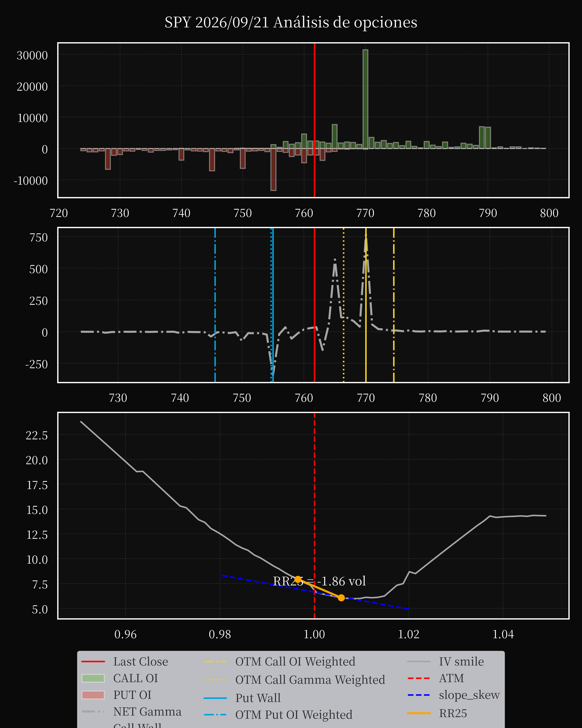Click the 30000 y-axis label in top chart

click(x=32, y=55)
